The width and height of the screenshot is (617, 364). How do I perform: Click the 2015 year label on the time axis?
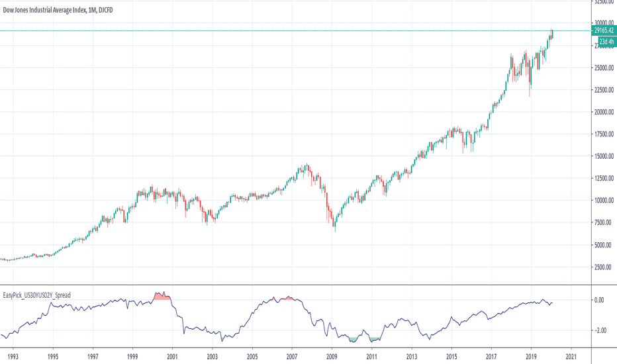[451, 357]
